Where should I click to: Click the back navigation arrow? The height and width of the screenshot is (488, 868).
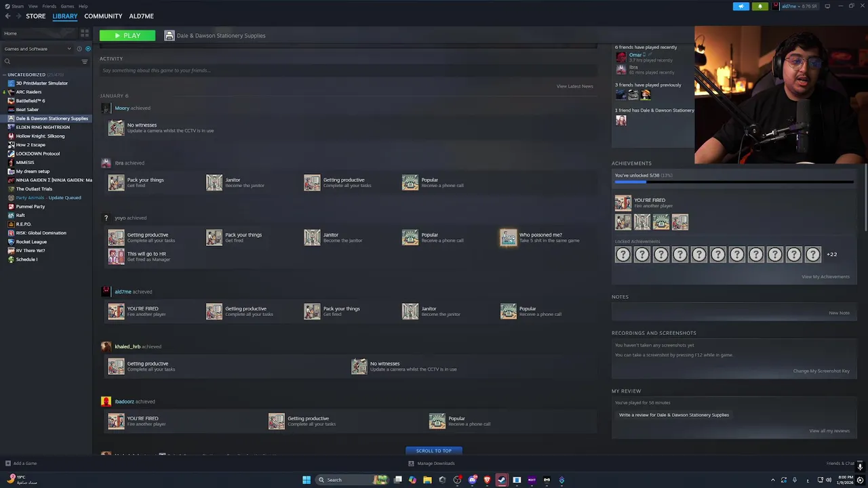[x=7, y=16]
